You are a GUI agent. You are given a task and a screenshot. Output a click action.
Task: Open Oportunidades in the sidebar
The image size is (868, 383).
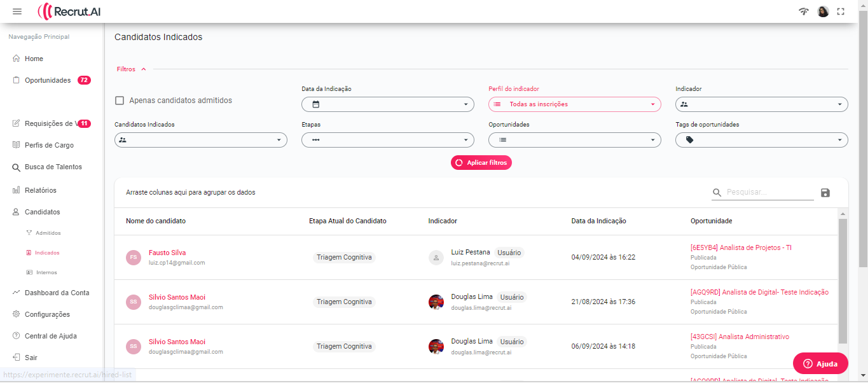coord(47,80)
